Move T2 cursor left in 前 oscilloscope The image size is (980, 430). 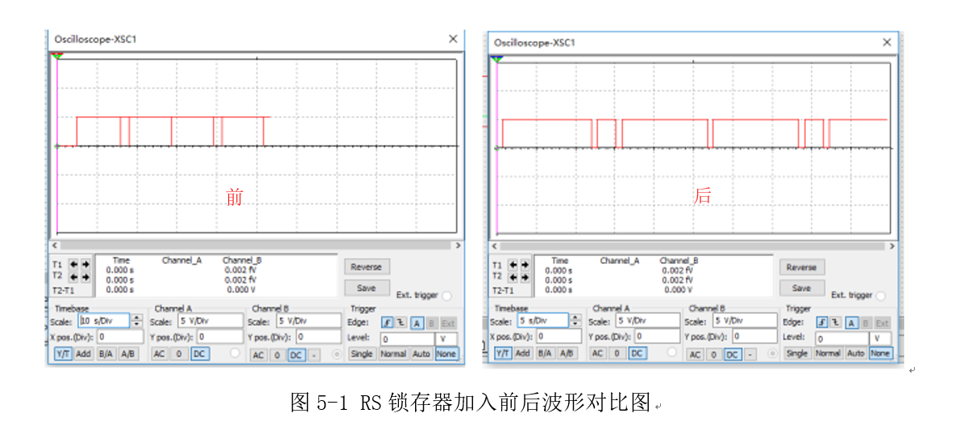73,277
